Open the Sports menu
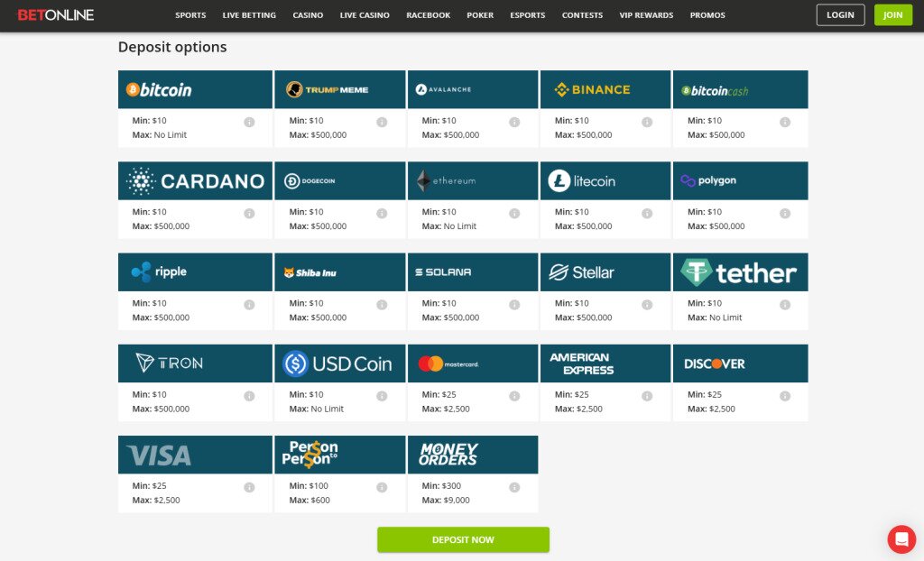Image resolution: width=924 pixels, height=561 pixels. [190, 15]
